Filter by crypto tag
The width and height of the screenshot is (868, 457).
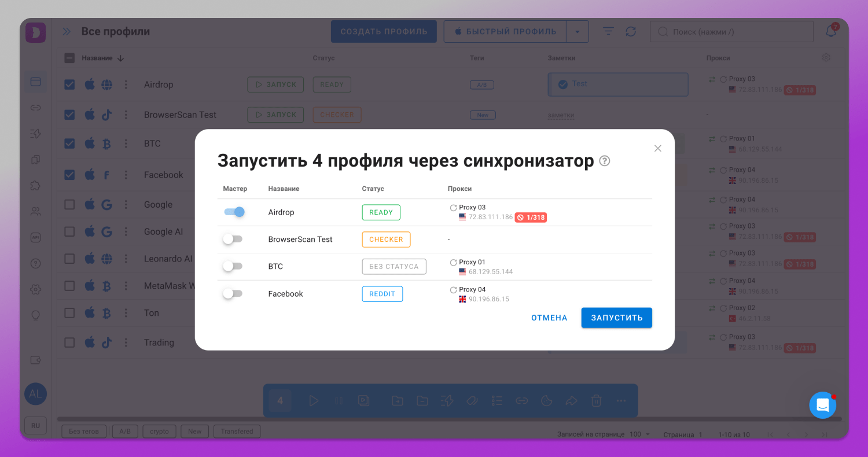[159, 432]
